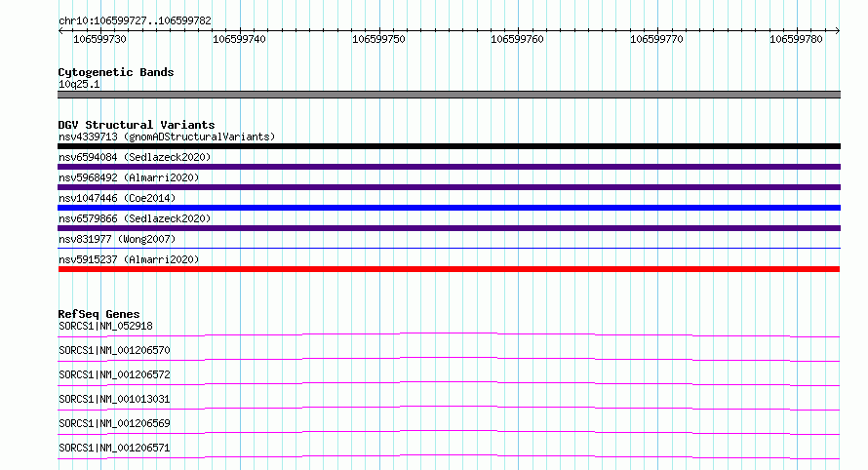Click the purple bar for nsv5968492

(x=449, y=187)
